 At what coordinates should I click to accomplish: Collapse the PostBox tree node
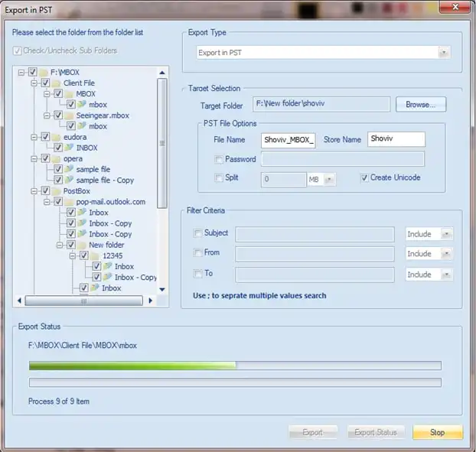click(x=34, y=191)
